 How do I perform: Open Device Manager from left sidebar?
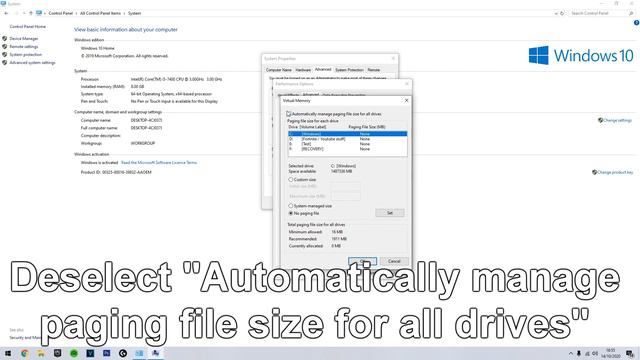pos(24,38)
